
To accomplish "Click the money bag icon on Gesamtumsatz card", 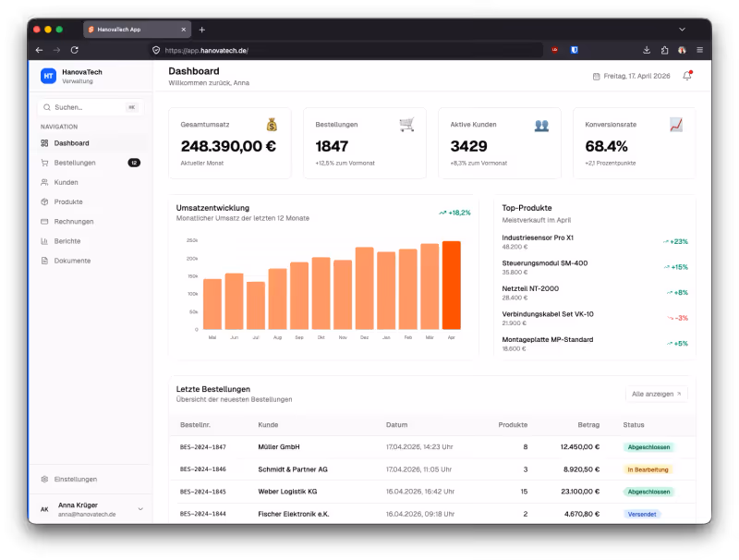I will (272, 125).
